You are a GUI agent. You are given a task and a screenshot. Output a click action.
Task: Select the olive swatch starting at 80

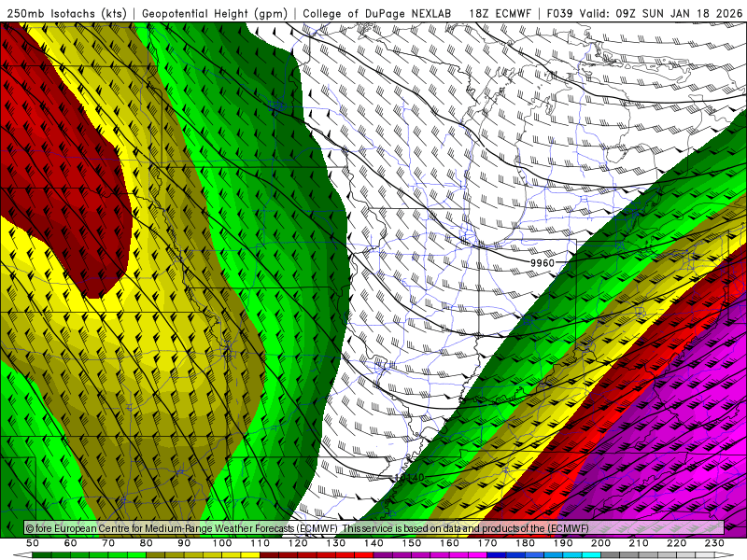point(156,555)
